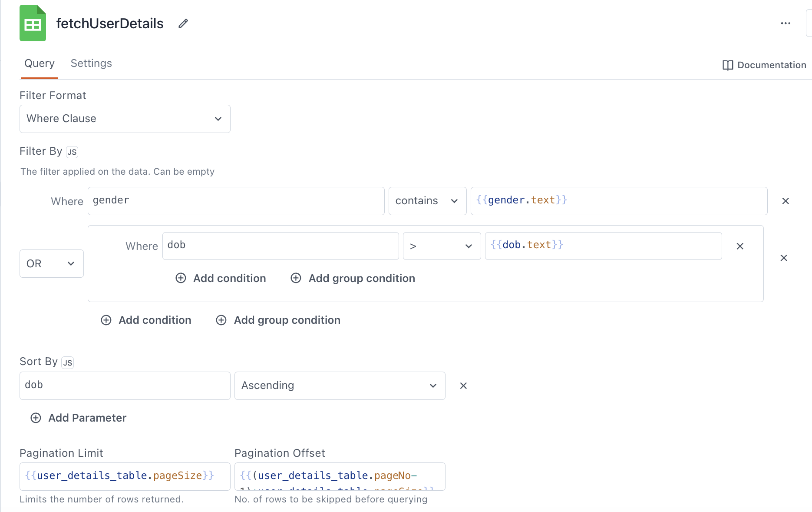Remove the dob condition inside the group
812x512 pixels.
[x=740, y=246]
